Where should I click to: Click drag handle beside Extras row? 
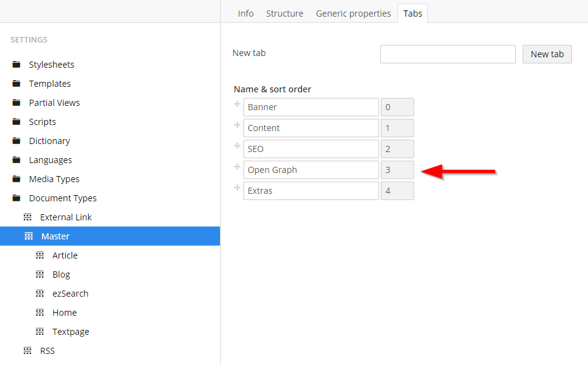237,188
